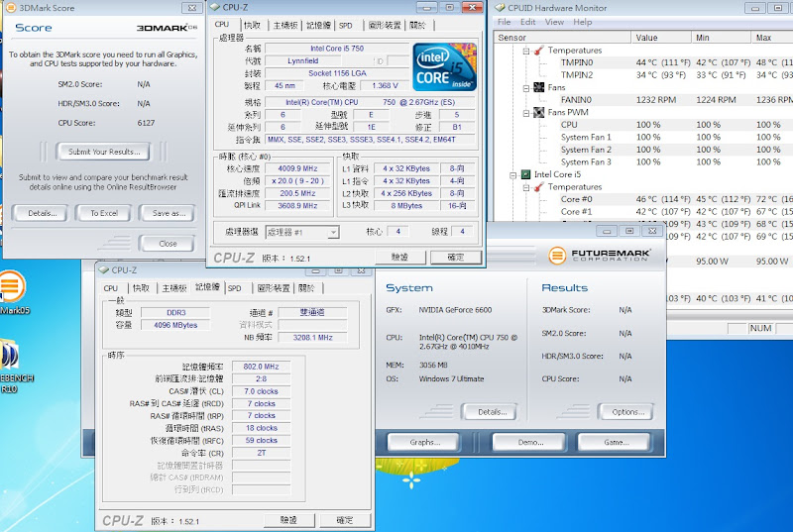Click the core speed 4009.9 MHz field

[298, 168]
